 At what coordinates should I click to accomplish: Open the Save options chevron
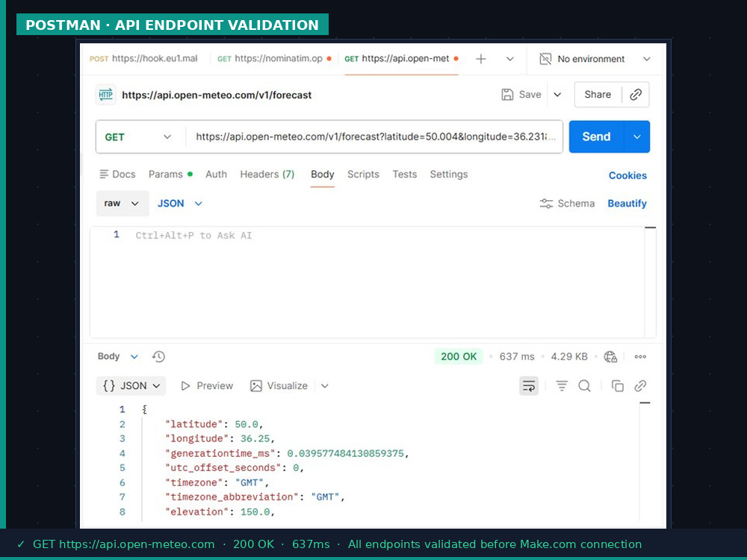click(557, 94)
